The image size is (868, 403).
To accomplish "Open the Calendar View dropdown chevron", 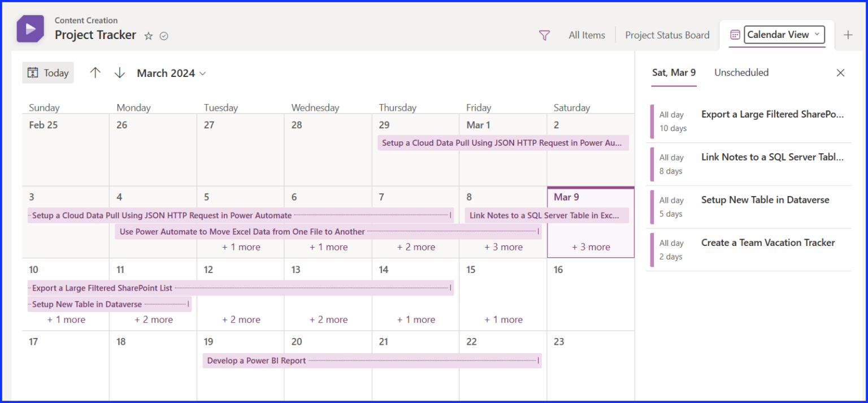I will pyautogui.click(x=818, y=34).
